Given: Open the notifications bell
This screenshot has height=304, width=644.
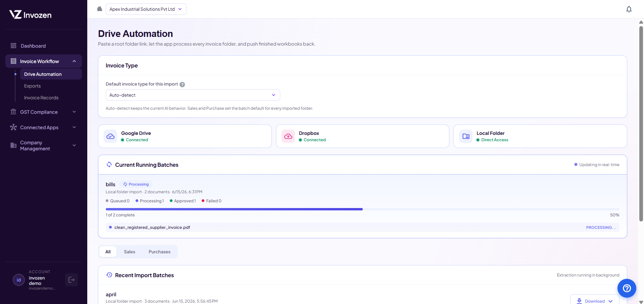Looking at the screenshot, I should click(629, 9).
